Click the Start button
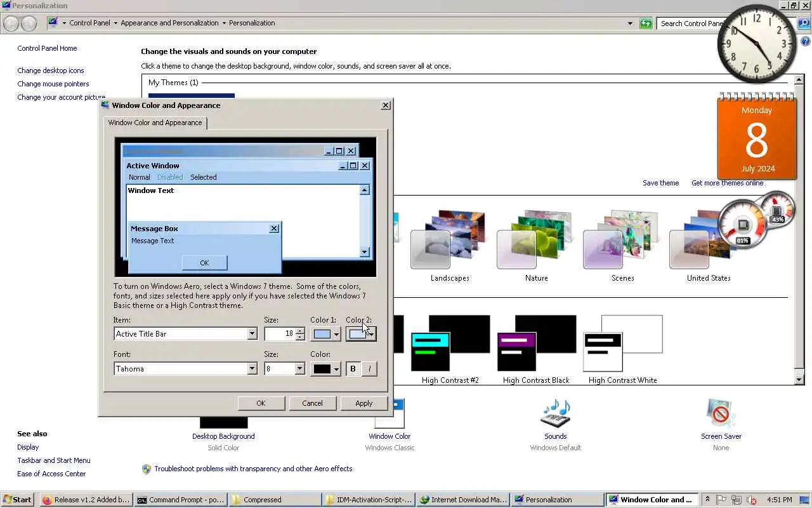Screen dimensions: 812x508 (17, 500)
